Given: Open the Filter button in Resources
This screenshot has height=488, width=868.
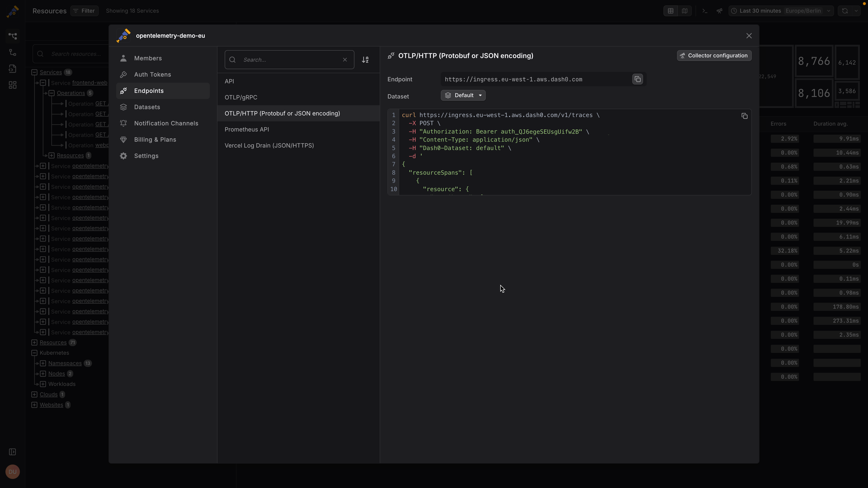Looking at the screenshot, I should coord(84,11).
